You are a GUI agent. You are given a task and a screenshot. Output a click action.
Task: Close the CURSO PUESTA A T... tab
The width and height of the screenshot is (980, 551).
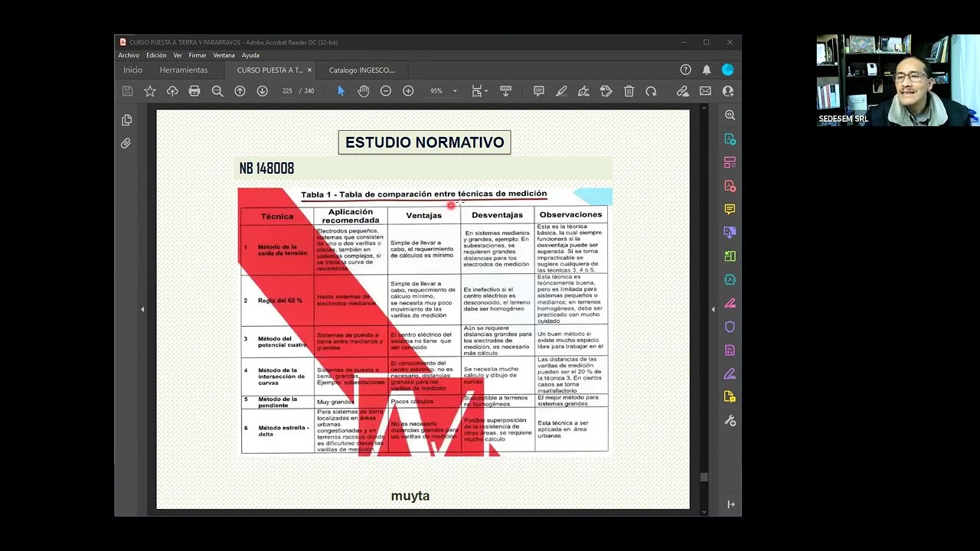click(x=309, y=70)
